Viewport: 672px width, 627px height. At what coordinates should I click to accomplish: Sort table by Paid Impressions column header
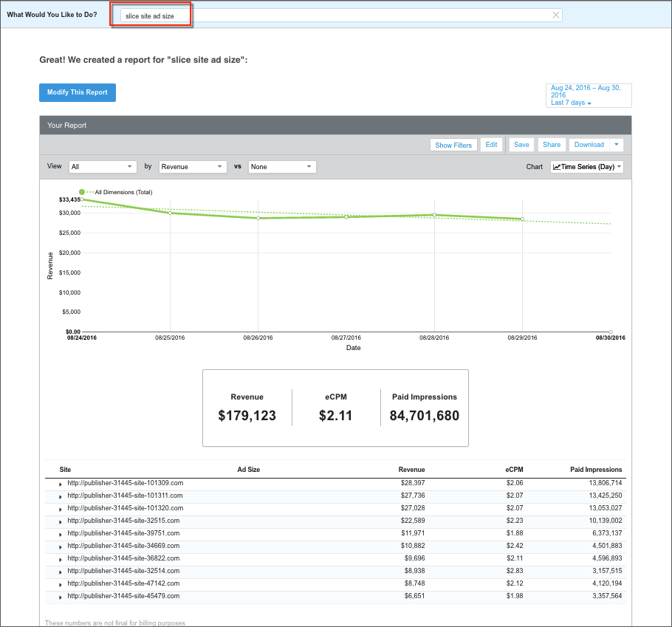click(596, 470)
